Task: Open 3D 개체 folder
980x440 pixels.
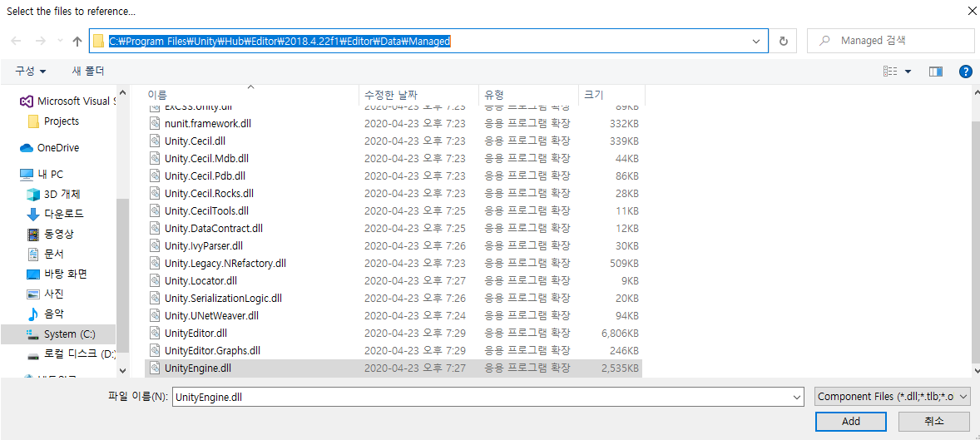Action: tap(53, 195)
